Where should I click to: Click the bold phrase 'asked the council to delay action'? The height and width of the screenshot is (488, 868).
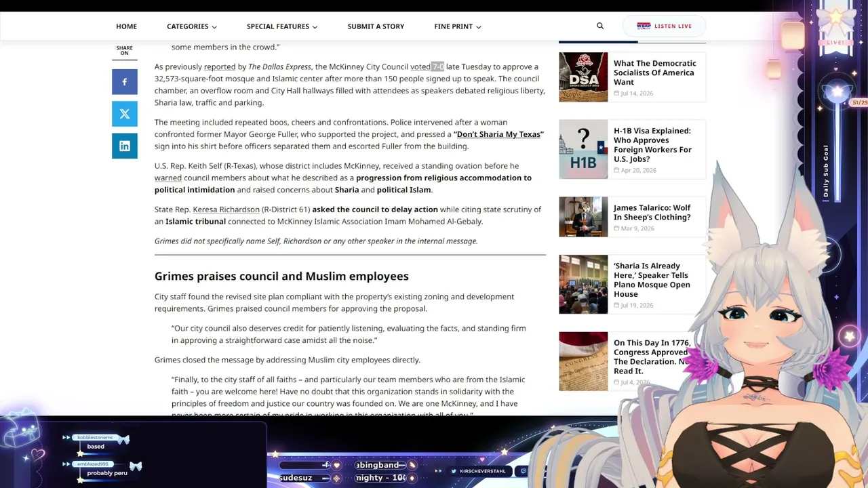(x=375, y=209)
